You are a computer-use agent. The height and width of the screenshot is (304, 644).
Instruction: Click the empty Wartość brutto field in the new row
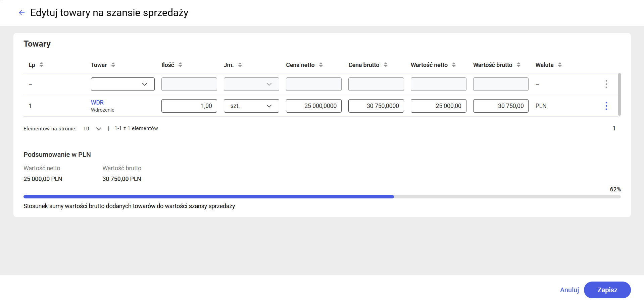(x=501, y=84)
